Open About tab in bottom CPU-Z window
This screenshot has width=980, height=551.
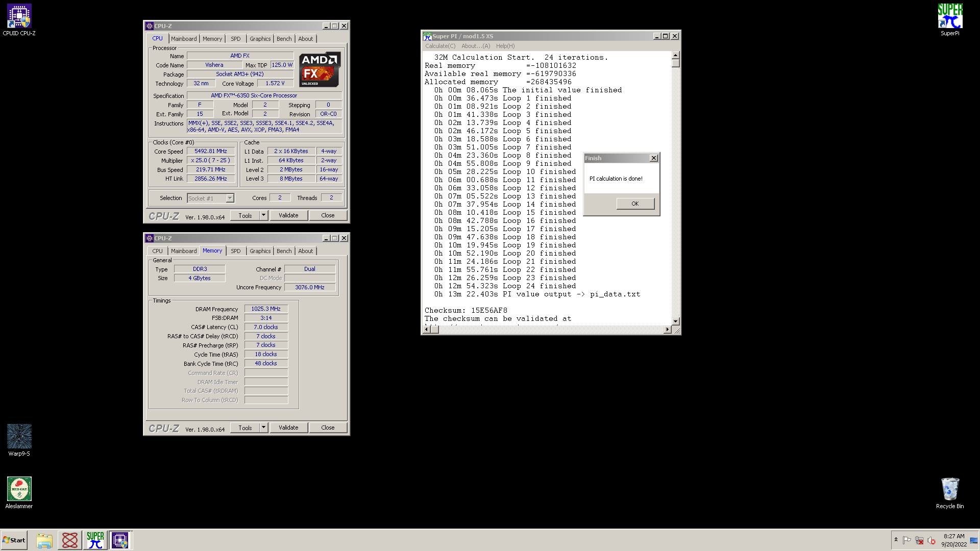306,251
